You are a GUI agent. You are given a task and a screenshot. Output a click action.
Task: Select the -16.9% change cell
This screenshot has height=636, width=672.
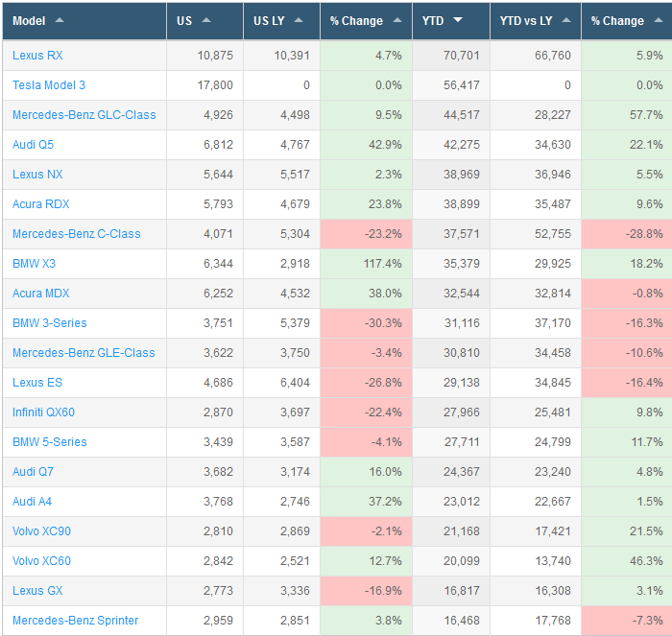(x=366, y=591)
